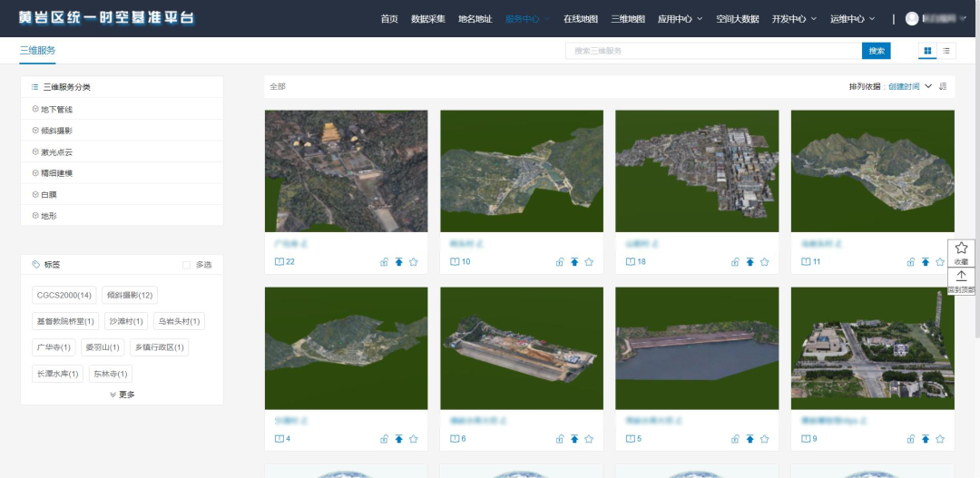Switch to grid view layout

point(928,51)
